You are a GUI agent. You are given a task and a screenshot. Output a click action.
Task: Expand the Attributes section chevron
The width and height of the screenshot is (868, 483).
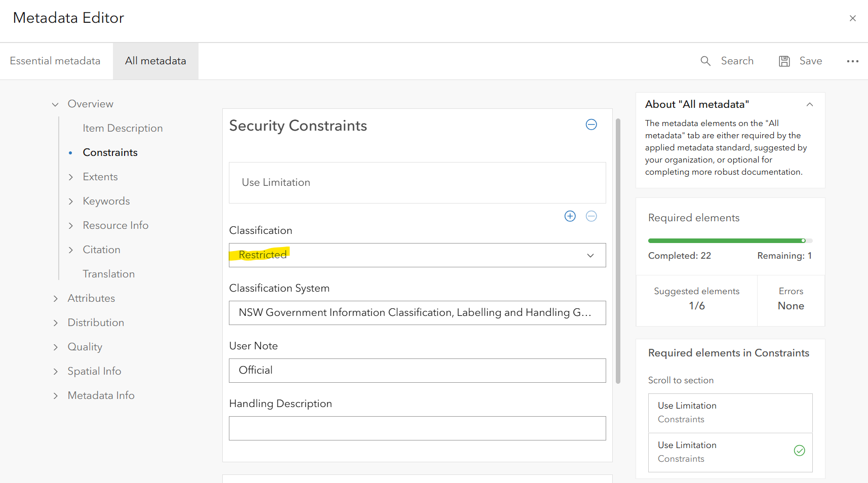(56, 298)
